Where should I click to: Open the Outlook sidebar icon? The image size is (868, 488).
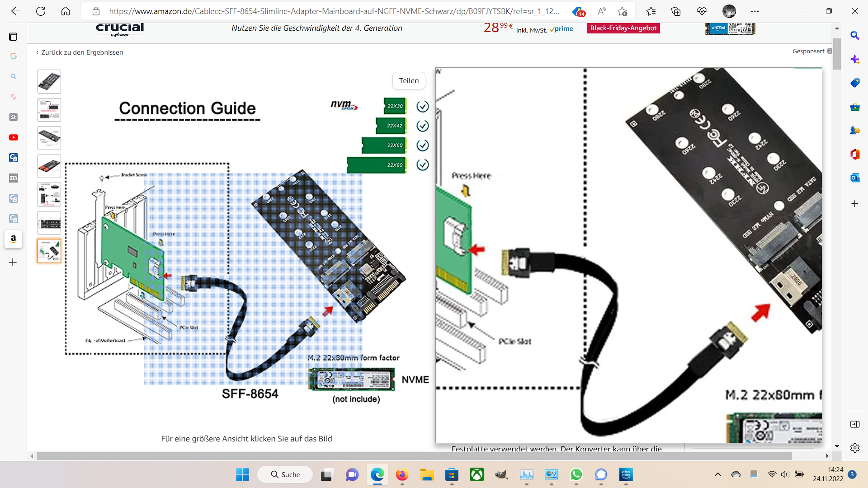tap(854, 178)
